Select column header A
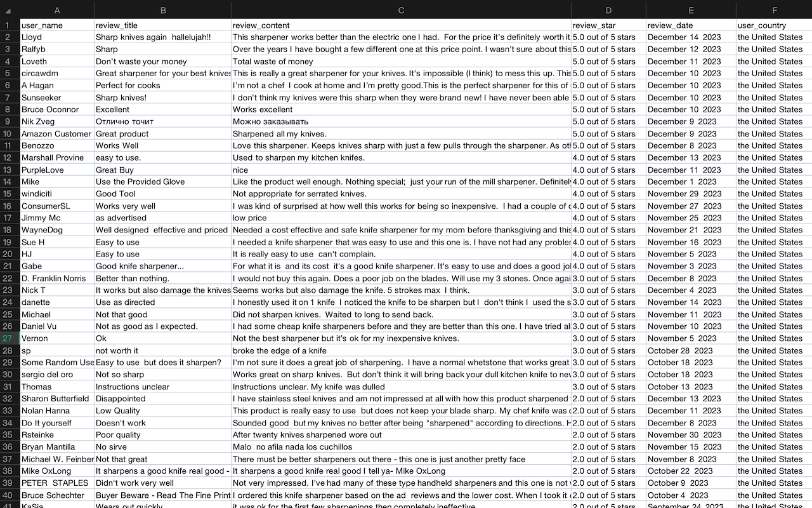812x508 pixels. [x=56, y=10]
